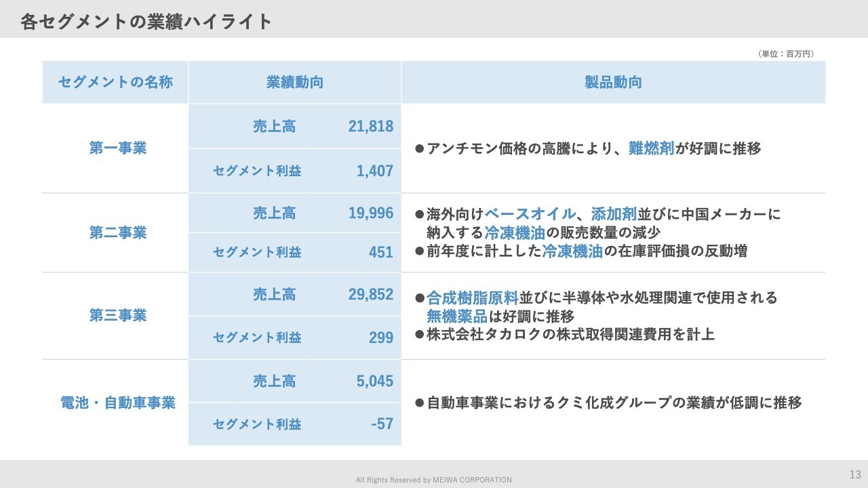868x488 pixels.
Task: Click the MEIWA CORPORATION copyright footer
Action: tap(434, 480)
